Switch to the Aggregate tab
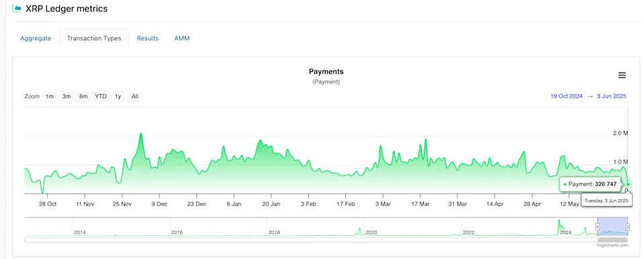The height and width of the screenshot is (259, 644). click(36, 38)
